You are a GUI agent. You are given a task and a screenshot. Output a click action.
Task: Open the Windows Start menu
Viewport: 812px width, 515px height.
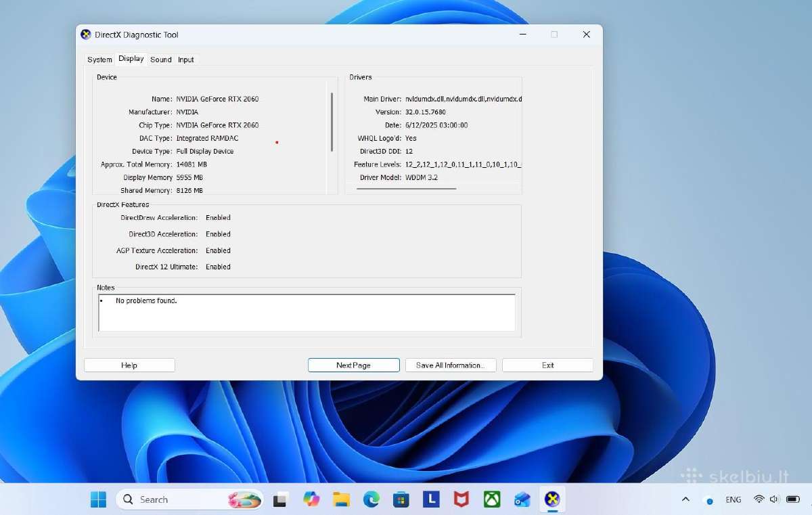point(98,499)
